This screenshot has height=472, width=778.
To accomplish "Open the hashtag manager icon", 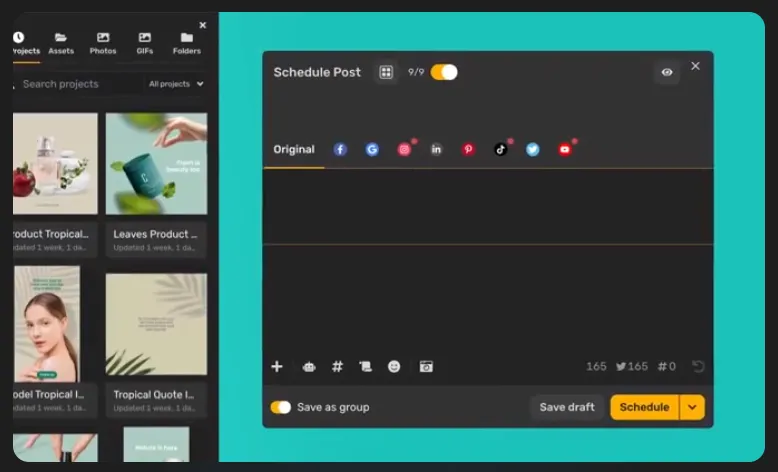I will (337, 367).
